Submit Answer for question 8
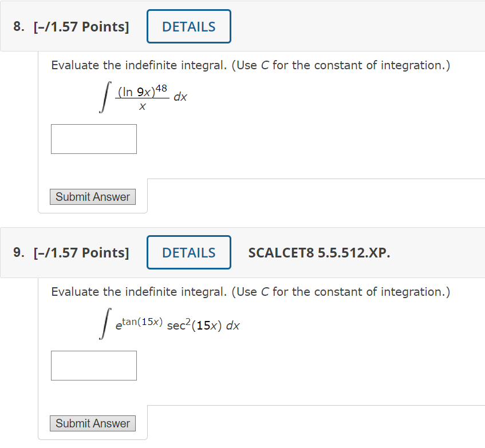 point(92,196)
